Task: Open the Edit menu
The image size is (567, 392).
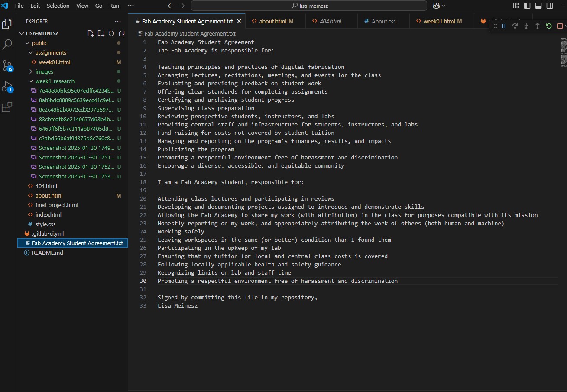Action: click(x=35, y=6)
